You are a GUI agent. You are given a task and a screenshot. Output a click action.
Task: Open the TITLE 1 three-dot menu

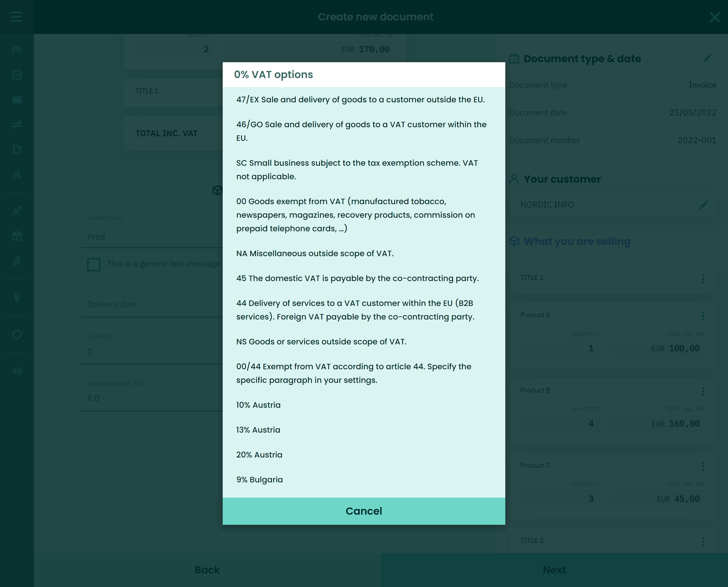703,279
